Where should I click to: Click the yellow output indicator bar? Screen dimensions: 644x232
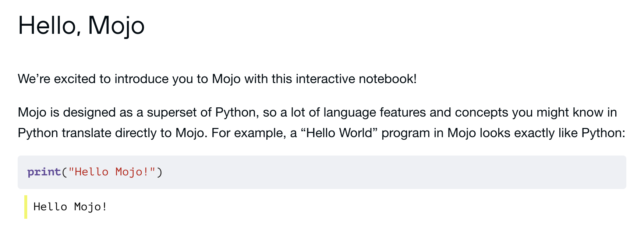tap(26, 207)
